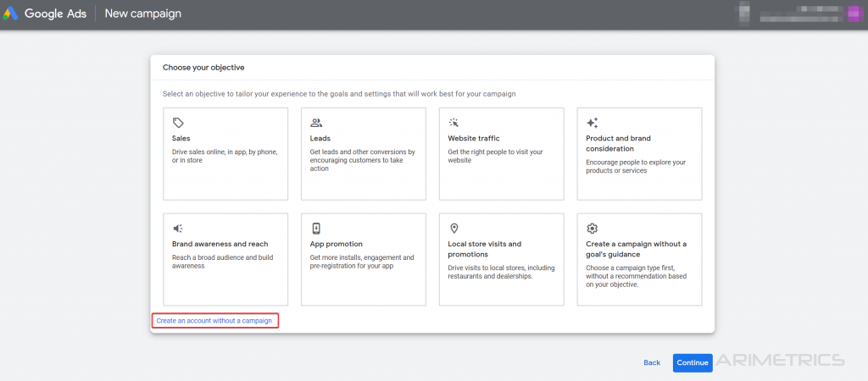Go Back to previous step
The height and width of the screenshot is (381, 868).
(x=652, y=362)
